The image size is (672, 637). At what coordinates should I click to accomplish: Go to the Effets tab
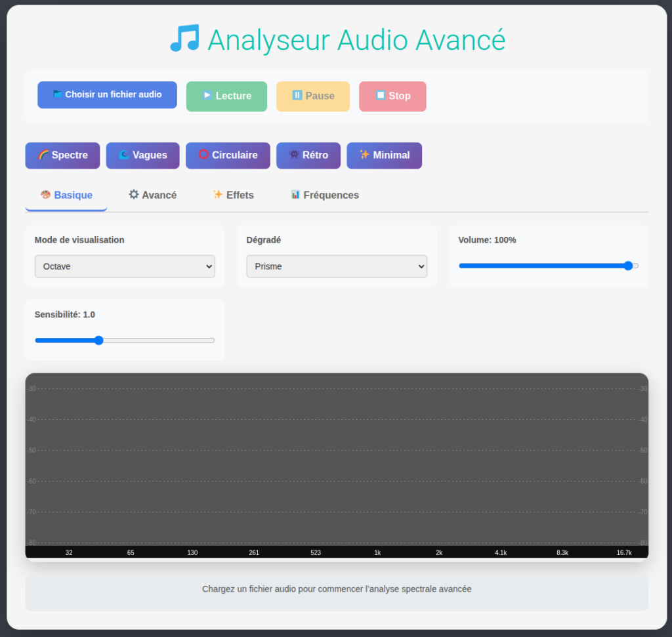tap(233, 195)
